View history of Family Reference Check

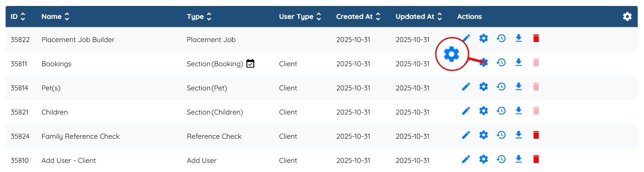point(501,135)
